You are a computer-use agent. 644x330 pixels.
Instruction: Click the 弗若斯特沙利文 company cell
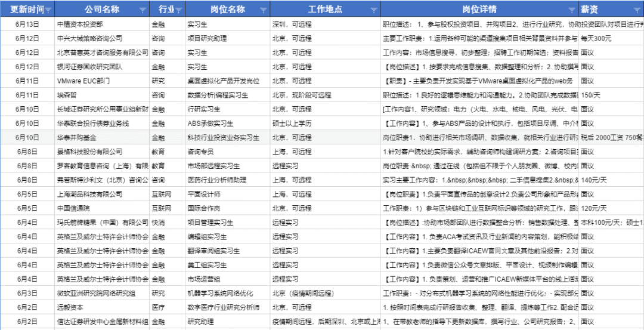[103, 180]
